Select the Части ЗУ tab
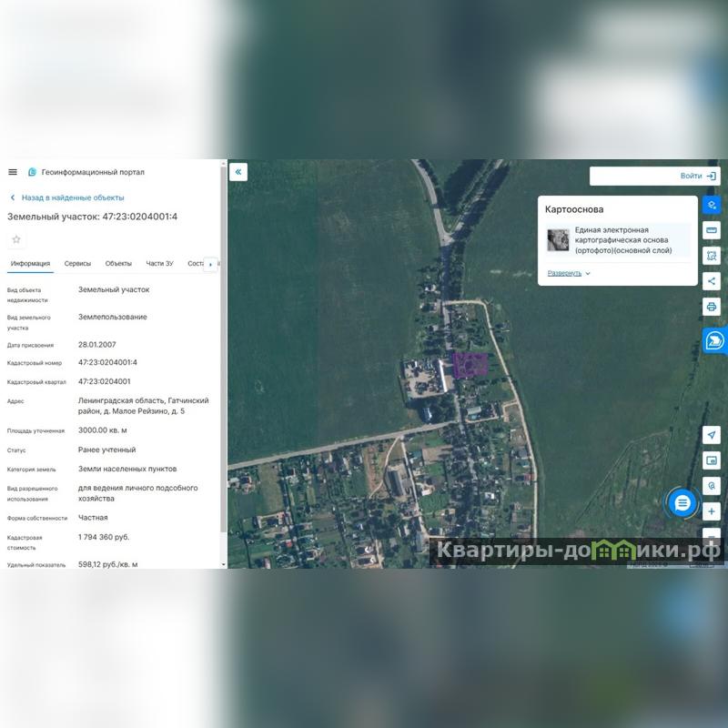Image resolution: width=728 pixels, height=728 pixels. (159, 264)
